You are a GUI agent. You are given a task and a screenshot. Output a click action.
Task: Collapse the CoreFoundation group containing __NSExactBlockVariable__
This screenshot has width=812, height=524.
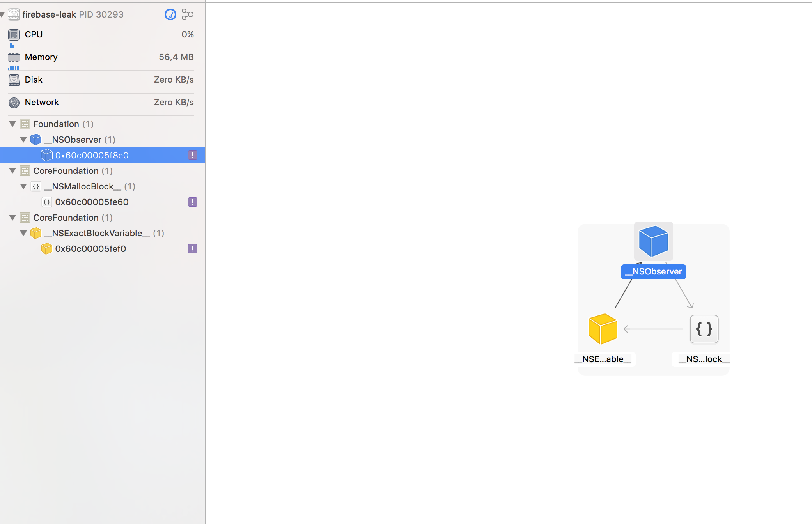[12, 218]
